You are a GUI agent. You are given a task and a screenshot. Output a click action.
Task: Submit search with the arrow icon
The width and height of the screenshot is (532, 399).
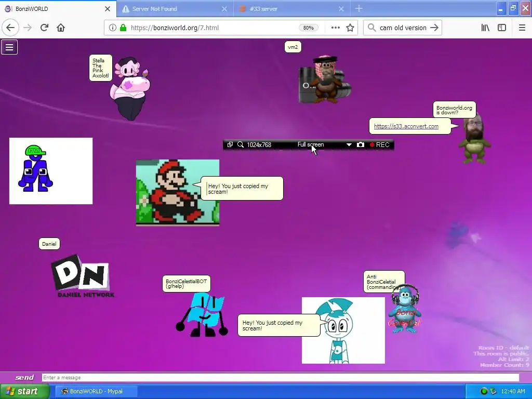(434, 28)
